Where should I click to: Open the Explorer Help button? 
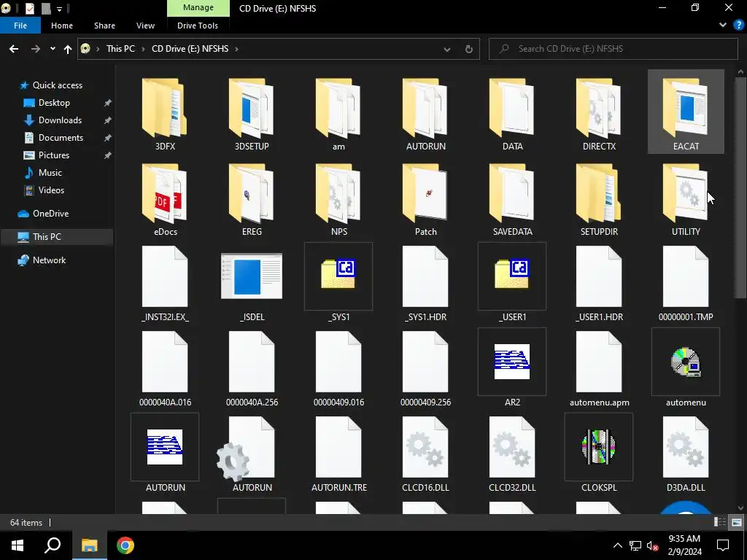coord(738,26)
